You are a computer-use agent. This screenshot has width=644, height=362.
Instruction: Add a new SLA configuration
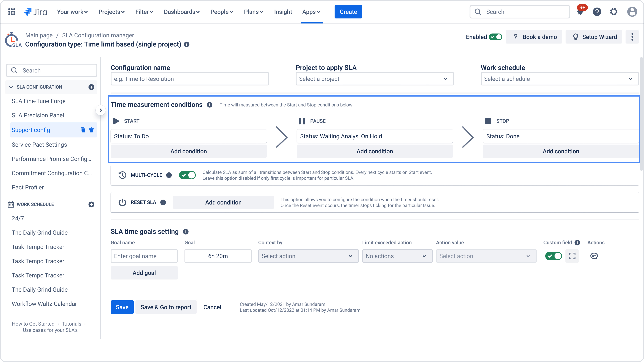click(91, 87)
